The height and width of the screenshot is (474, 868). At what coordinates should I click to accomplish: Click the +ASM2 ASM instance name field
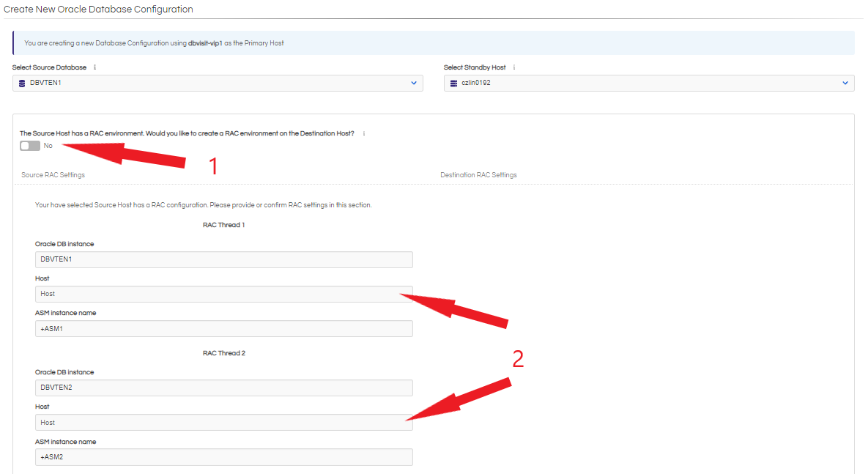(223, 457)
